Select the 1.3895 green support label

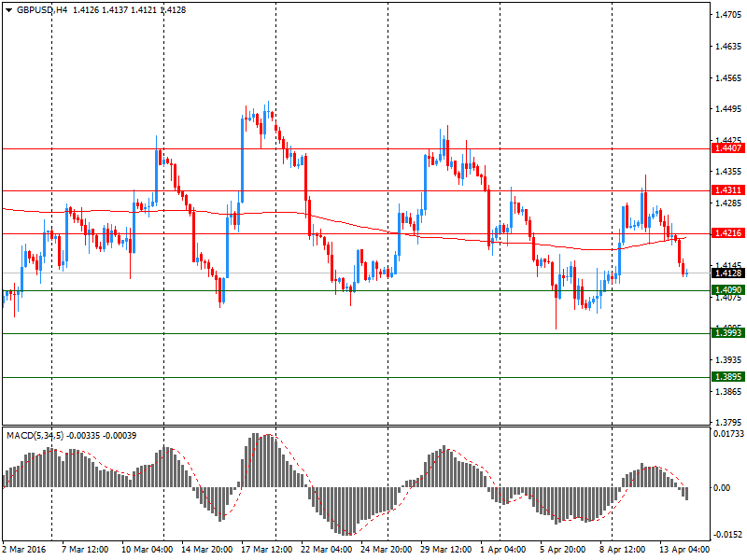pos(727,377)
